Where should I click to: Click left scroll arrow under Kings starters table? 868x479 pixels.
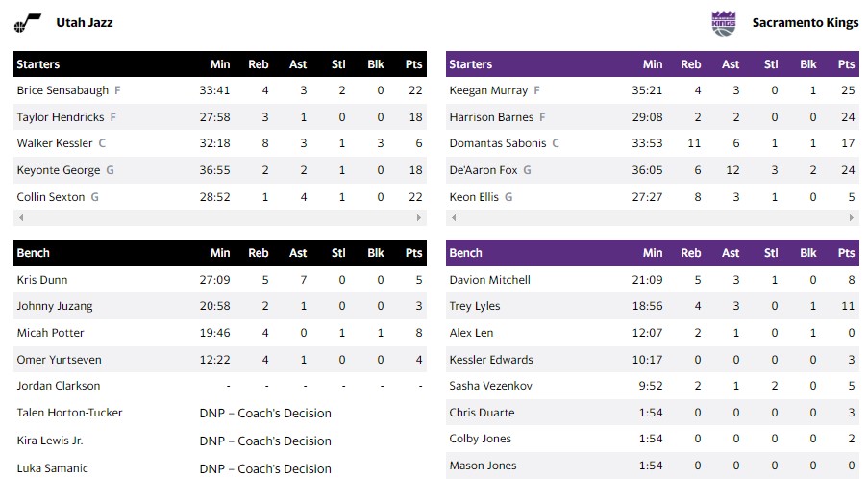(x=454, y=218)
